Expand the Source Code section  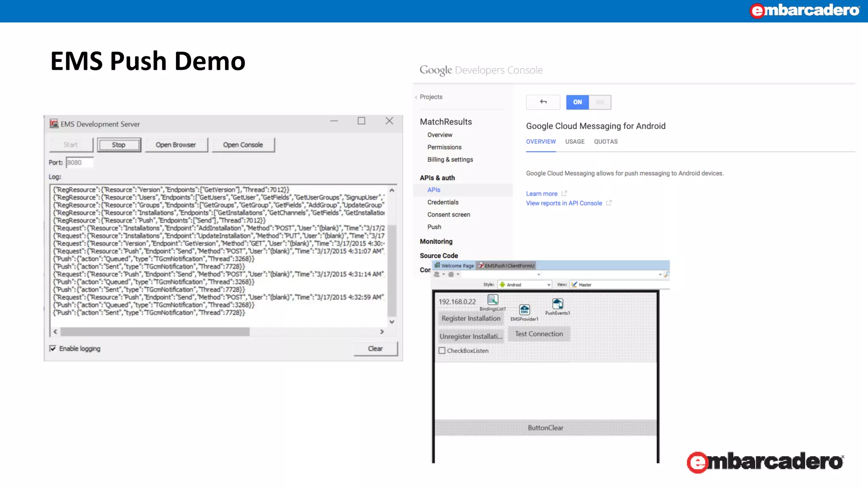pyautogui.click(x=439, y=255)
